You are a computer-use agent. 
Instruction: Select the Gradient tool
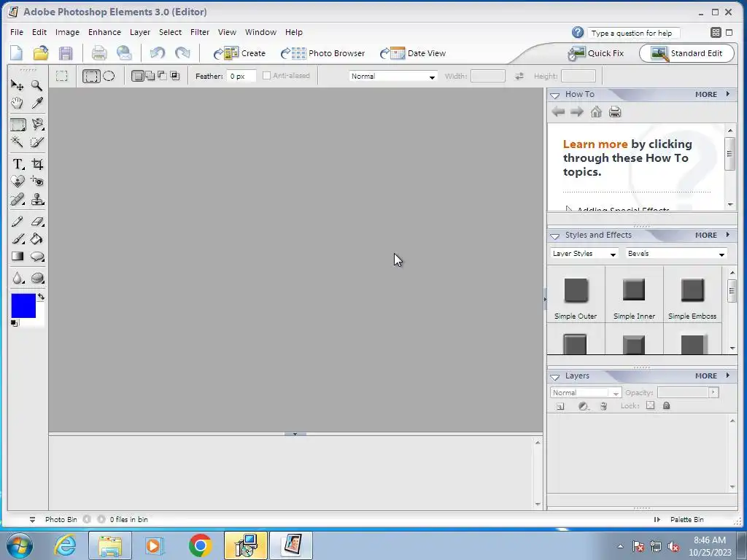point(18,257)
